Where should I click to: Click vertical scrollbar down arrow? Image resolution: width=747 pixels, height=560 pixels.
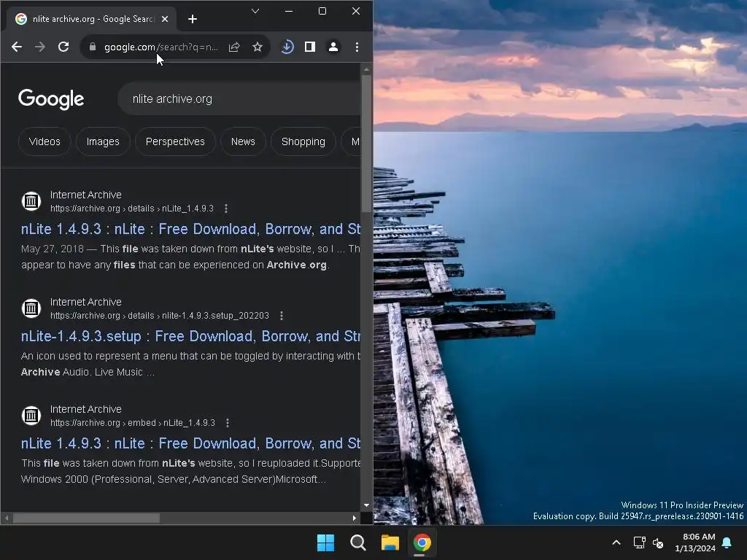point(366,505)
